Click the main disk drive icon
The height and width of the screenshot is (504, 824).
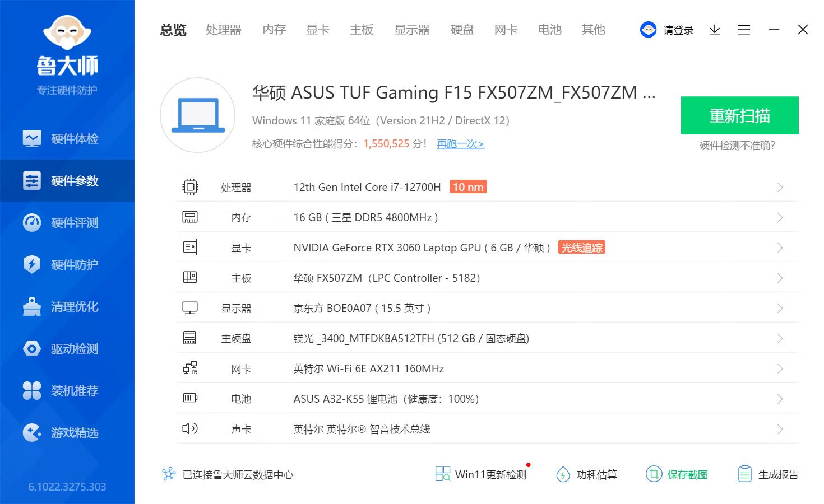click(190, 338)
